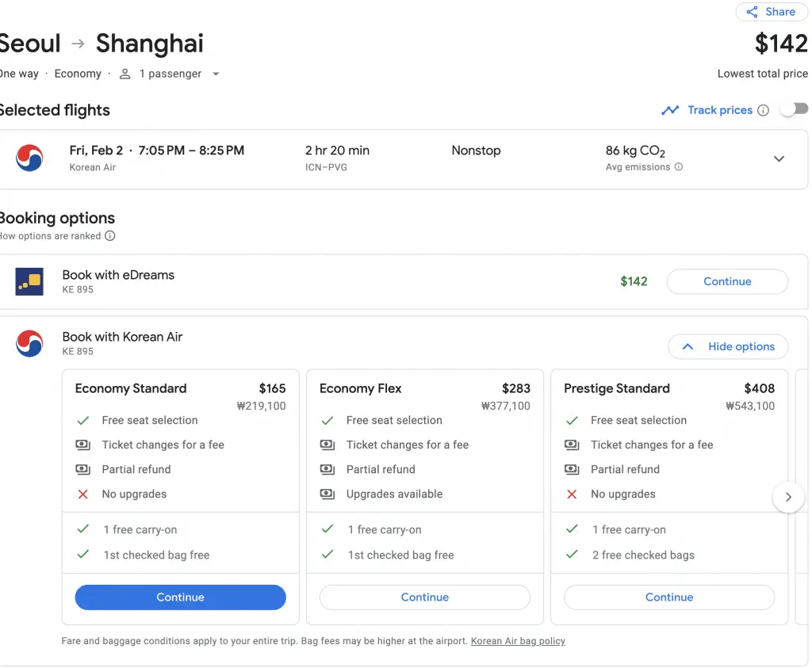This screenshot has height=668, width=812.
Task: Click Economy Flex partial refund icon
Action: (x=327, y=469)
